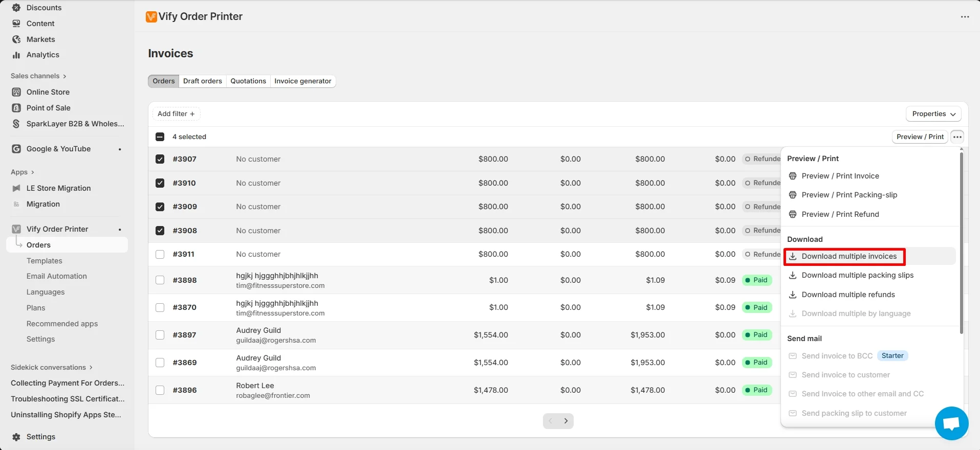Click the printer icon for Print Invoice
This screenshot has height=450, width=980.
pos(793,176)
